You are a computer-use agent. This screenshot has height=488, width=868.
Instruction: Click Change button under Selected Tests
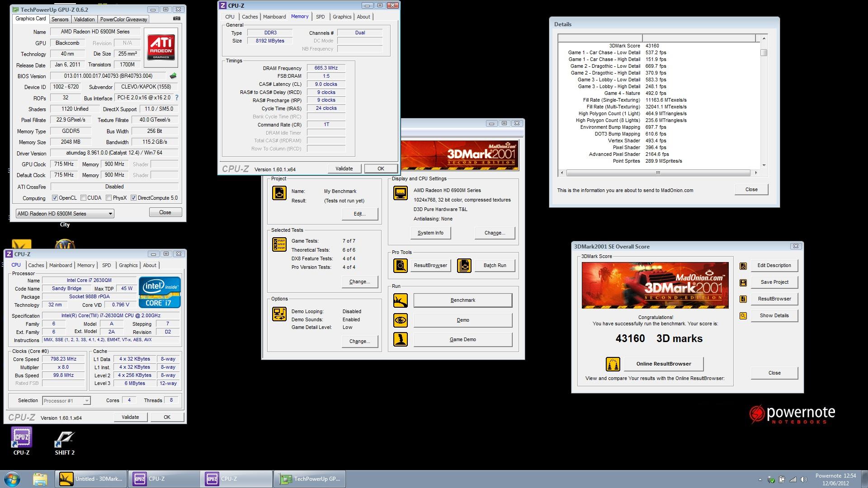pyautogui.click(x=359, y=282)
